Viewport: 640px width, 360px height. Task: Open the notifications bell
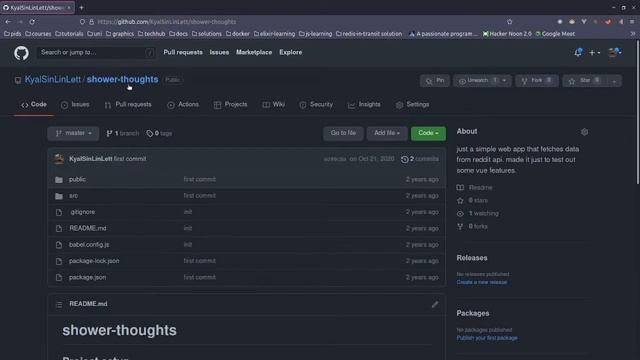click(x=578, y=53)
